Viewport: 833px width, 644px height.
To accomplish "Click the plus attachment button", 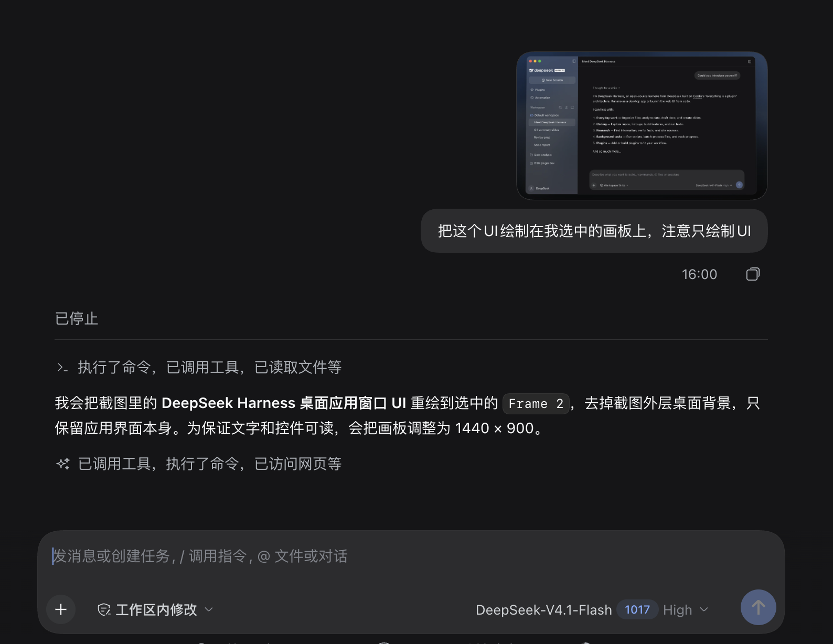I will pyautogui.click(x=61, y=609).
